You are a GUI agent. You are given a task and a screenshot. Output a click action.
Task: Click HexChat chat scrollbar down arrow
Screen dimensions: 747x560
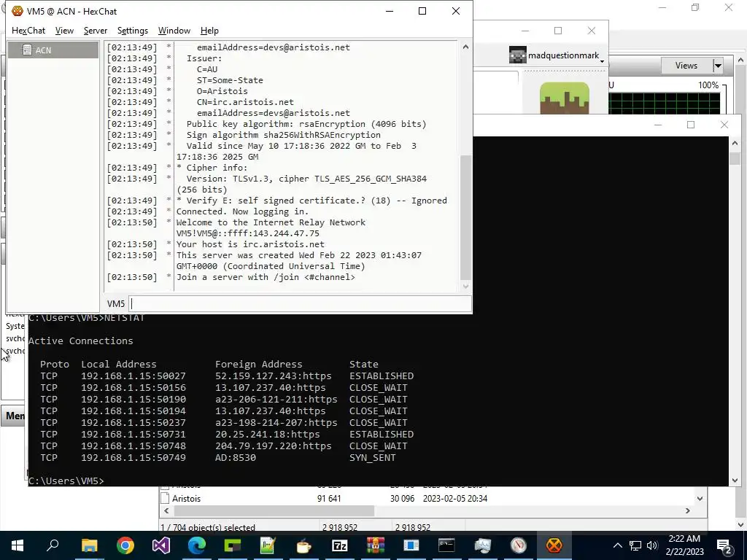pyautogui.click(x=465, y=286)
